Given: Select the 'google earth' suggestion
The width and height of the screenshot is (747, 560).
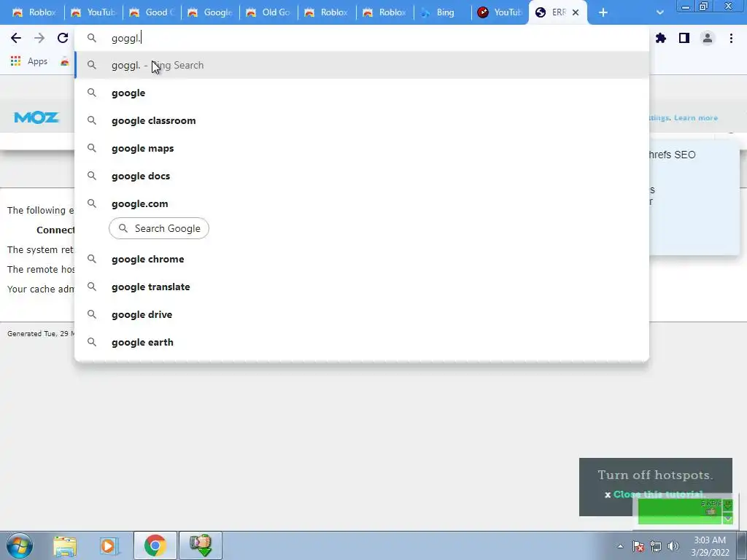Looking at the screenshot, I should pyautogui.click(x=362, y=342).
